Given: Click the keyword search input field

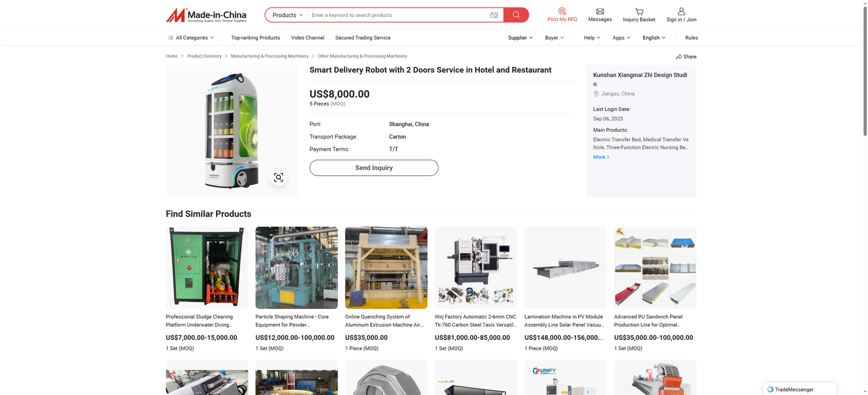Looking at the screenshot, I should pyautogui.click(x=399, y=15).
